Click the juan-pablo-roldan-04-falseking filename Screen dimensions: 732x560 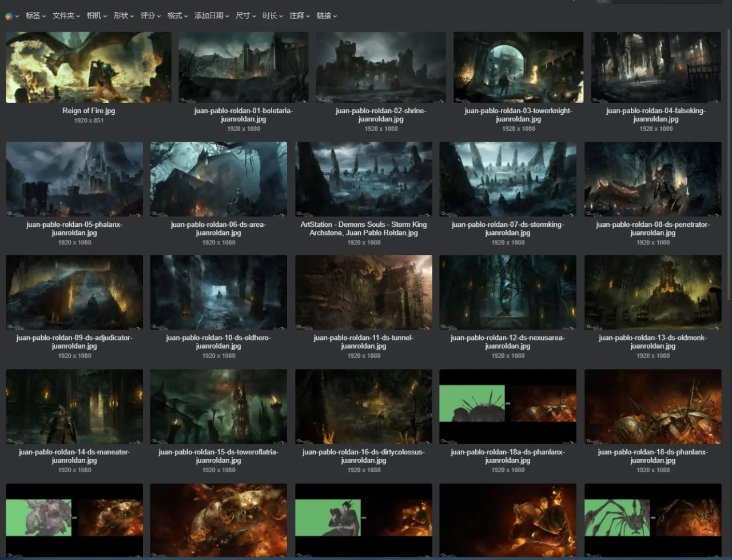click(656, 115)
